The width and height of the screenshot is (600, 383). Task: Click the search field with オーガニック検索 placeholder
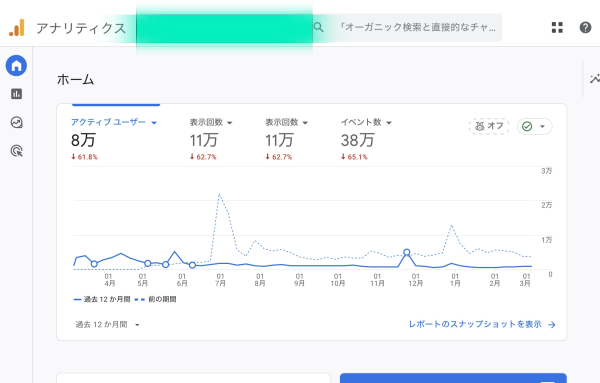point(407,27)
